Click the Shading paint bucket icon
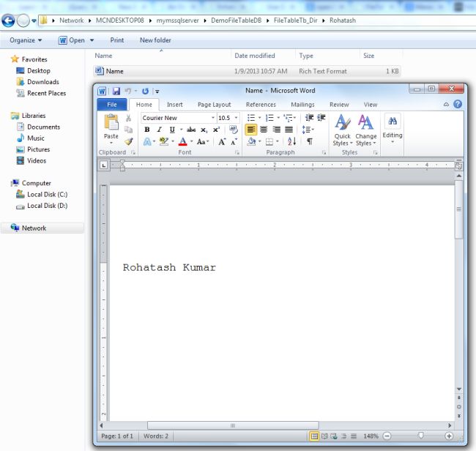Image resolution: width=476 pixels, height=451 pixels. (251, 141)
